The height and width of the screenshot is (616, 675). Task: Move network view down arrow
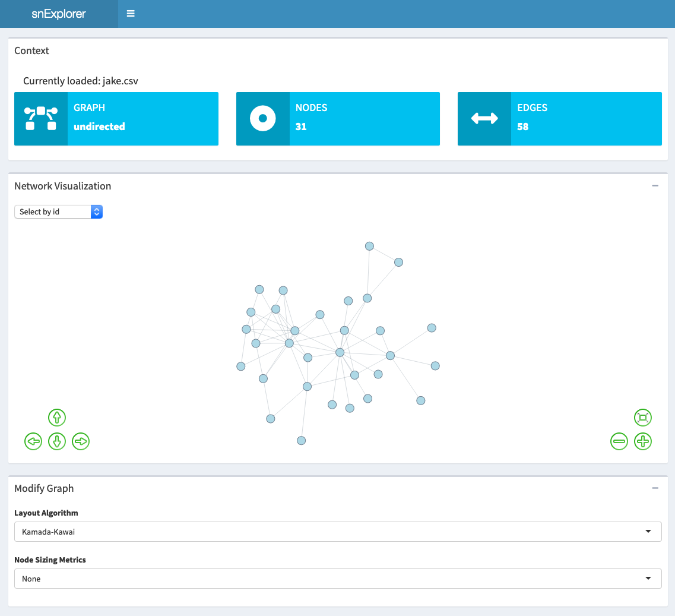[x=57, y=441]
